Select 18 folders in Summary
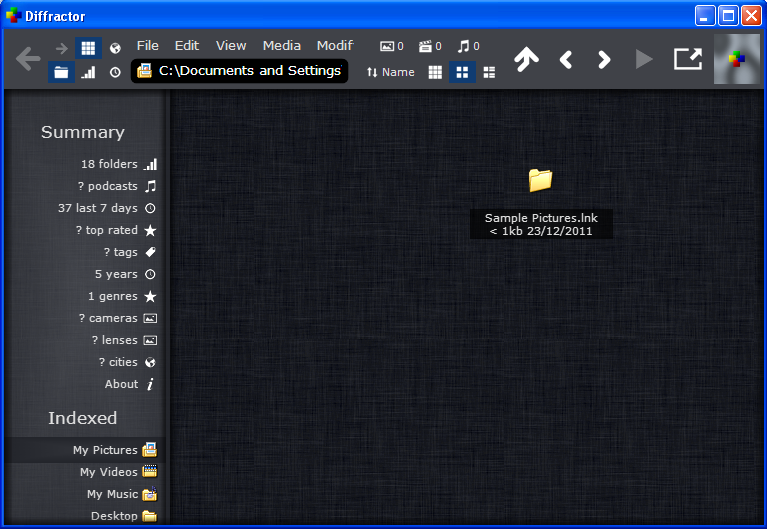 point(110,164)
